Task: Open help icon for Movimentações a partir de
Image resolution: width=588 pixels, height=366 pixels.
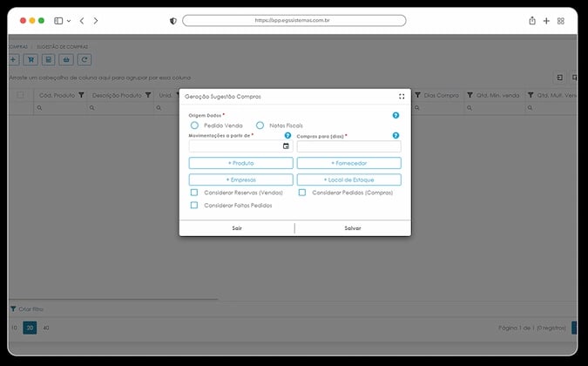Action: point(287,135)
